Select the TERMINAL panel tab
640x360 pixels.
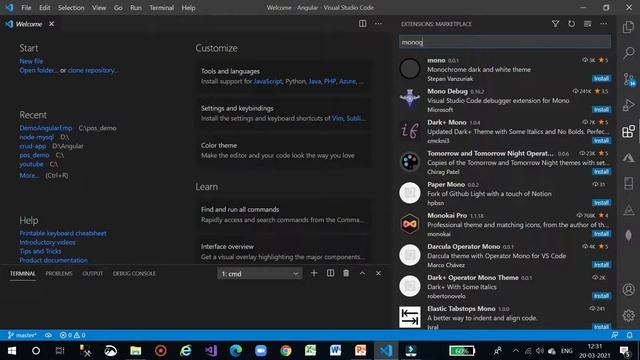(23, 273)
